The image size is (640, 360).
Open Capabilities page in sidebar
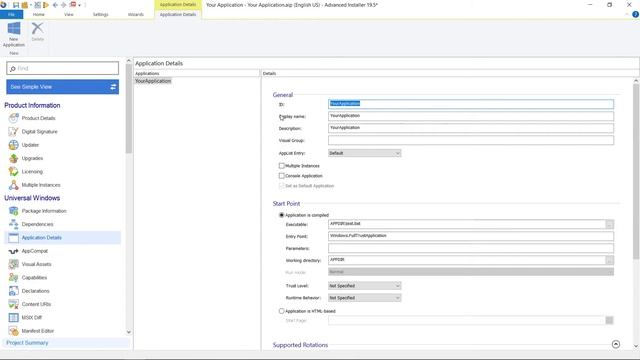34,278
